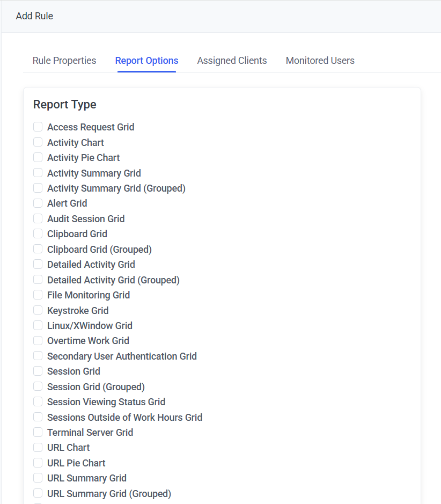Tick the Activity Pie Chart checkbox
The height and width of the screenshot is (504, 441).
pos(38,158)
